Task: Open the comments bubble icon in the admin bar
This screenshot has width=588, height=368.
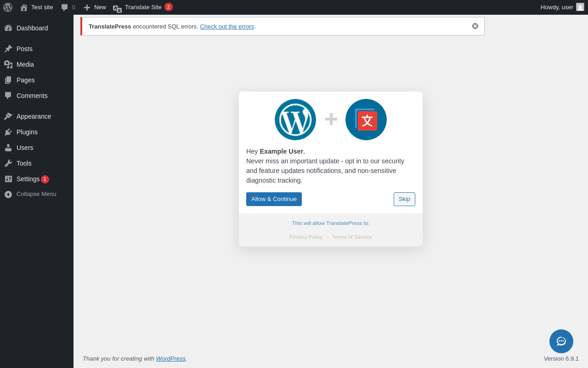Action: click(x=64, y=7)
